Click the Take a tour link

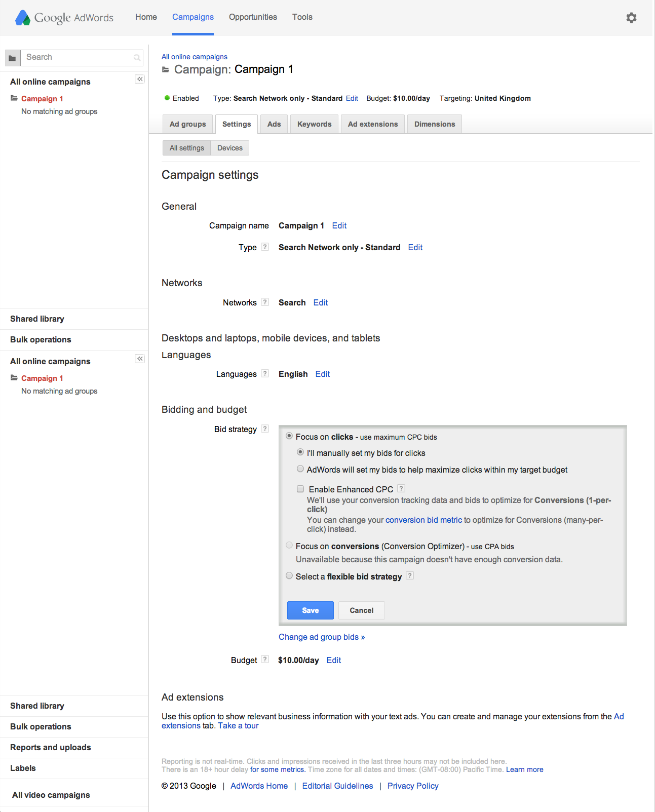[238, 725]
